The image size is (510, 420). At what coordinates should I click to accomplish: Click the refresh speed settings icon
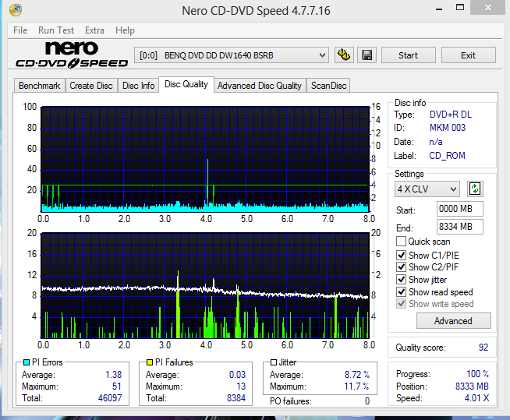point(475,189)
